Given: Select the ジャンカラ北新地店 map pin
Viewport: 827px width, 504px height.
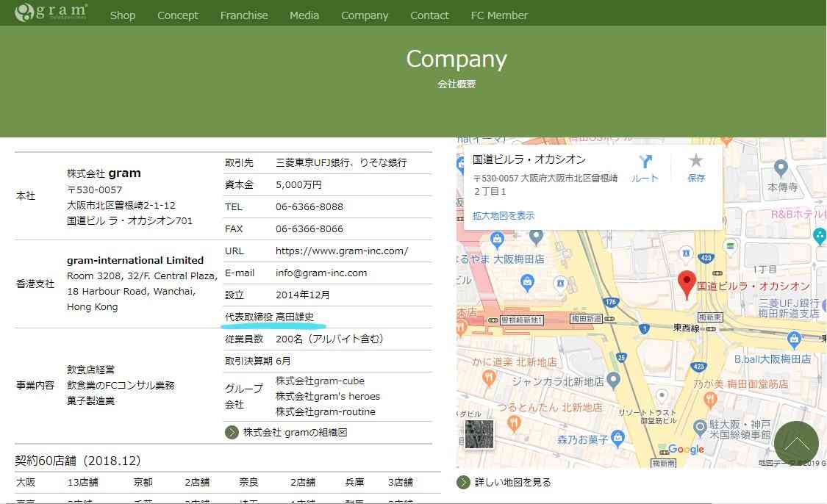Looking at the screenshot, I should (613, 380).
